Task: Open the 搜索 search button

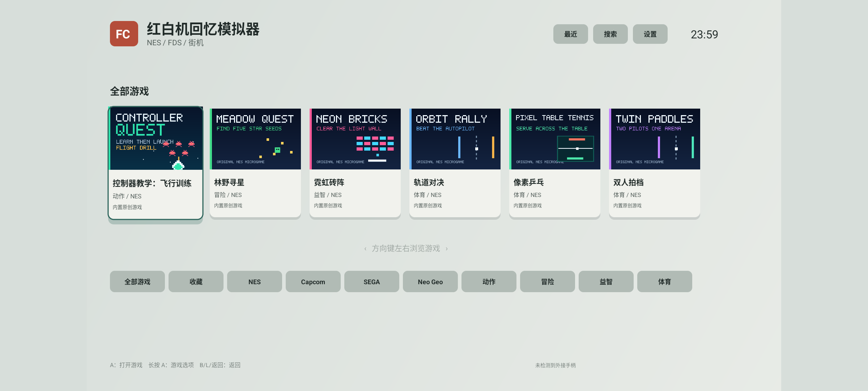Action: coord(610,34)
